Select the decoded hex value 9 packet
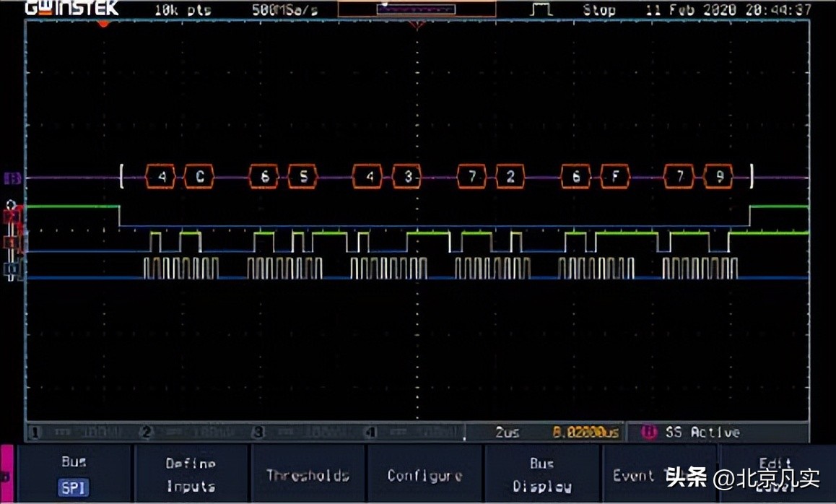The width and height of the screenshot is (836, 504). tap(718, 177)
